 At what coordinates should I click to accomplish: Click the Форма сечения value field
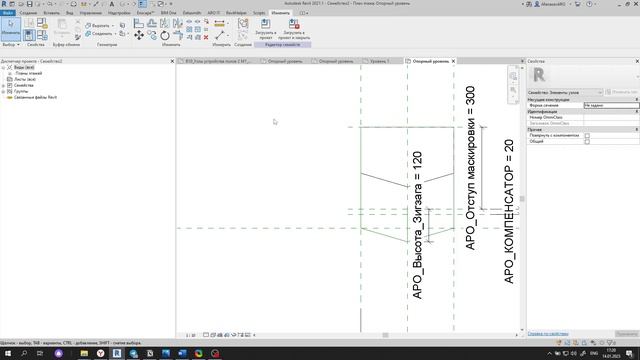[x=611, y=105]
